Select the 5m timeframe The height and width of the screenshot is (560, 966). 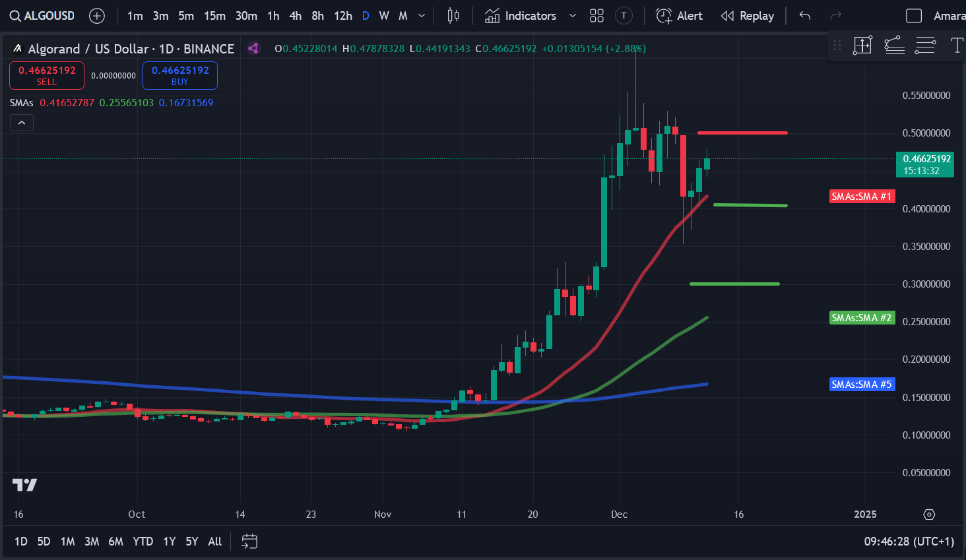coord(186,16)
